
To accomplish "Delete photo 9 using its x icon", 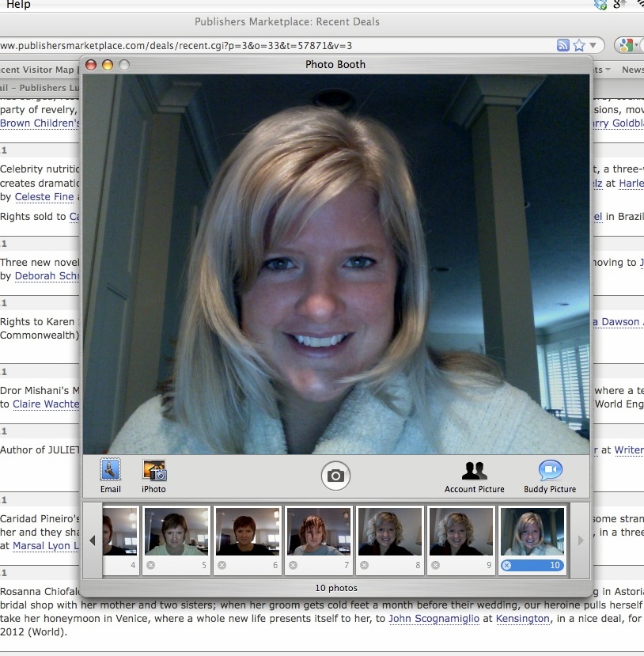I will coord(435,565).
